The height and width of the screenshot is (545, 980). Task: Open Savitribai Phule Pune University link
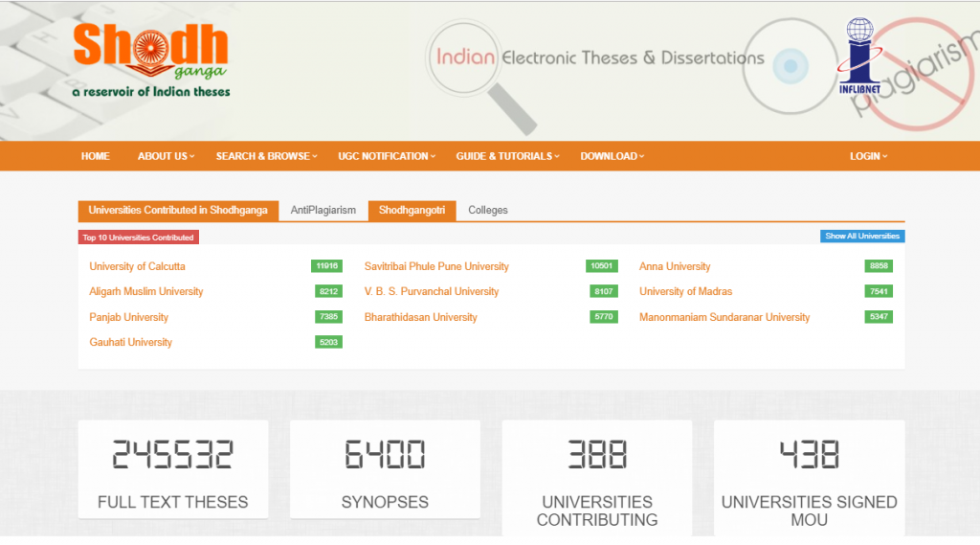point(436,266)
